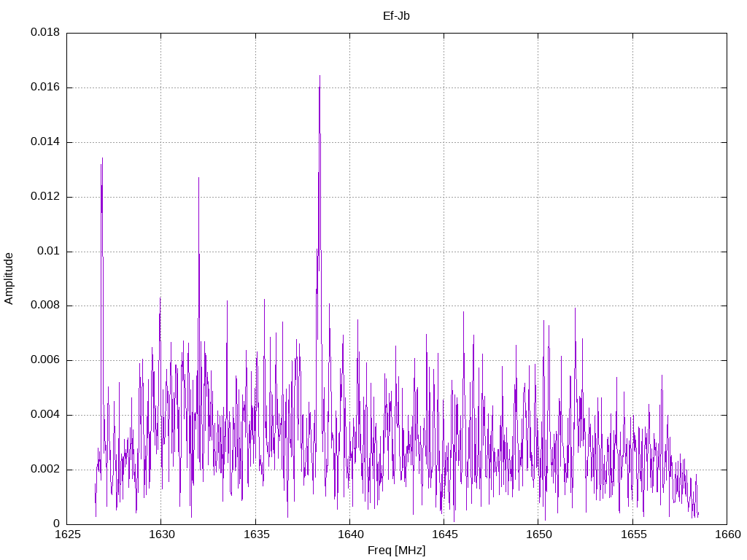The height and width of the screenshot is (560, 747).
Task: Click the 0.014 y-axis tick label
Action: click(x=45, y=141)
